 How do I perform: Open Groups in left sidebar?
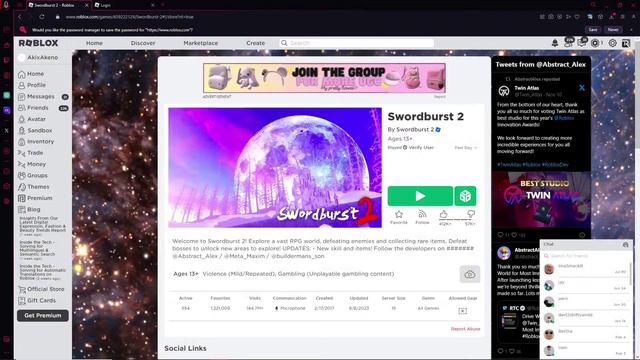point(37,176)
